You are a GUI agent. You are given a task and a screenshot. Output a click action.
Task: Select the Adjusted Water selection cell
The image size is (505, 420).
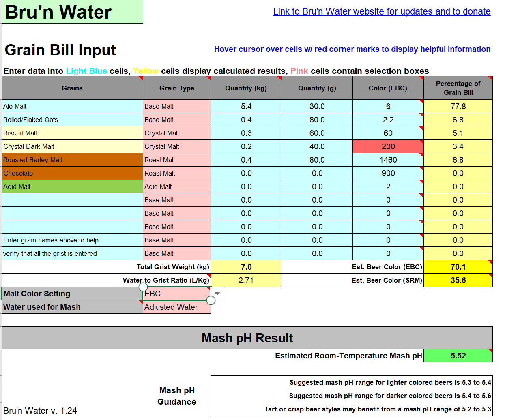[176, 307]
